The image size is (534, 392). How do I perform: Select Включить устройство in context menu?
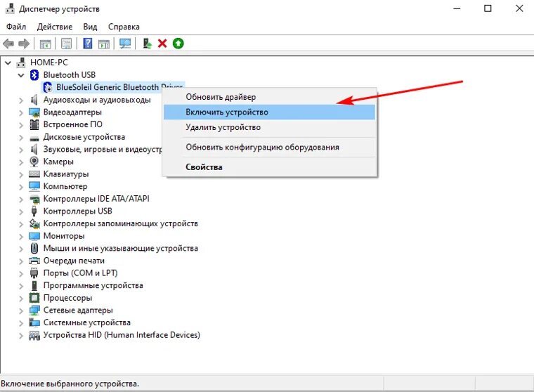coord(226,112)
